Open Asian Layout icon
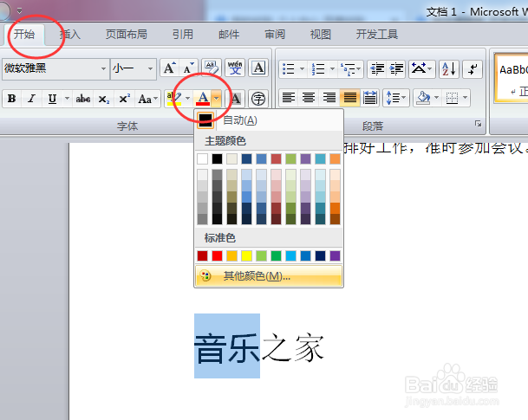 point(421,69)
